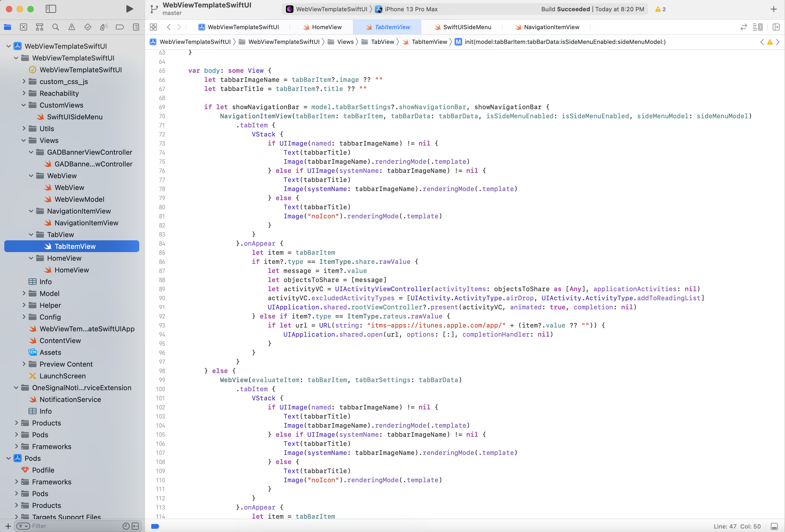Expand the custom_css_js folder

click(24, 81)
